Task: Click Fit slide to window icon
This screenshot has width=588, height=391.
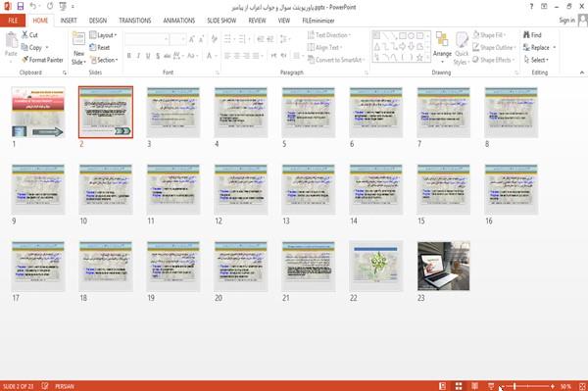Action: point(582,386)
